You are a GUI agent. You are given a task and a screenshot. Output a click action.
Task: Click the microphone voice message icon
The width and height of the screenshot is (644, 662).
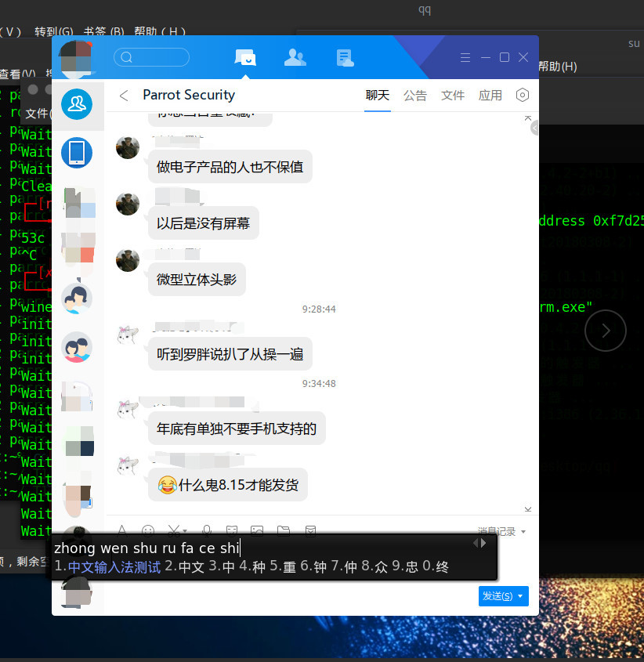click(x=207, y=530)
